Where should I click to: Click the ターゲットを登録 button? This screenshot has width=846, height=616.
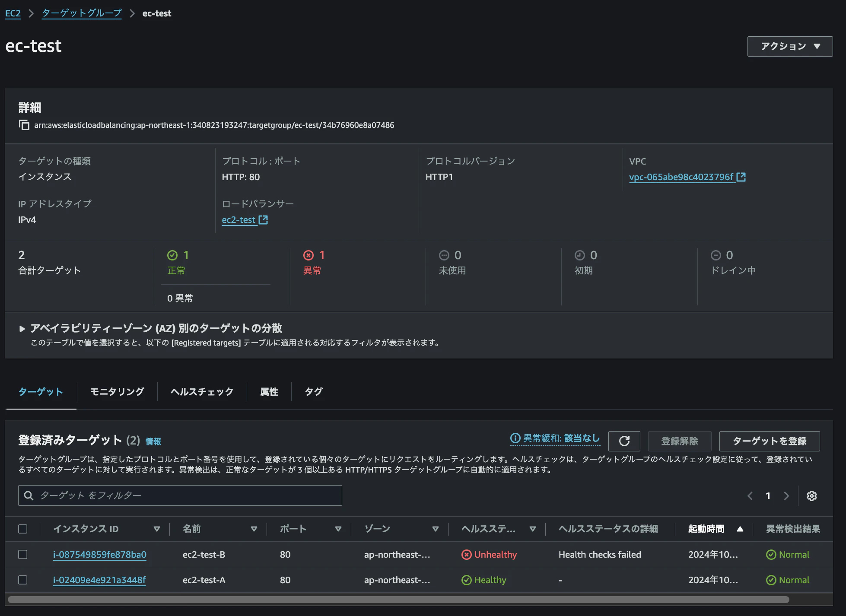click(x=770, y=441)
